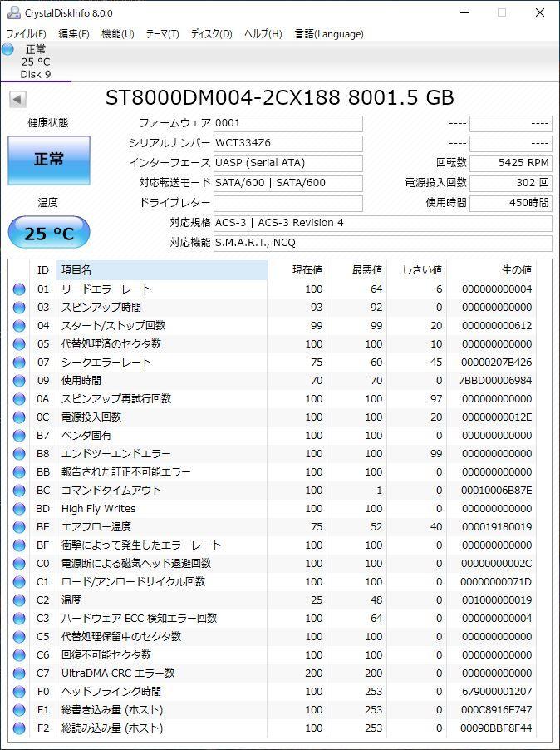The height and width of the screenshot is (750, 560).
Task: Click status orb for BE エアフロー温度
Action: click(19, 526)
